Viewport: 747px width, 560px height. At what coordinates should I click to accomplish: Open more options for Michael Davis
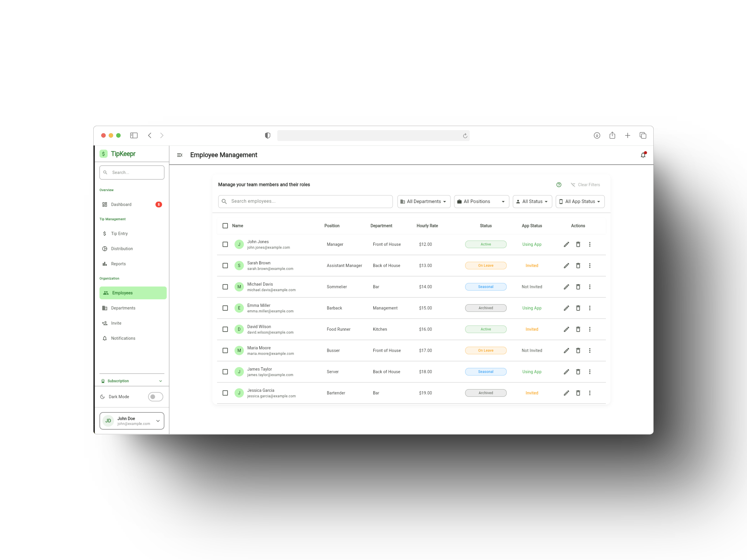590,287
